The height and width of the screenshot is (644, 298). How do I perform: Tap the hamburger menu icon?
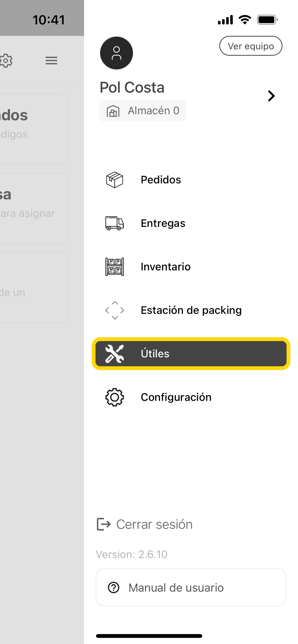coord(51,61)
